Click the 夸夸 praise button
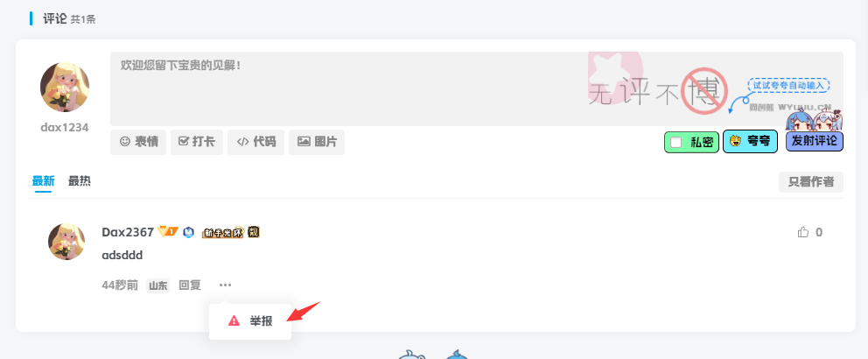868x359 pixels. click(x=750, y=141)
